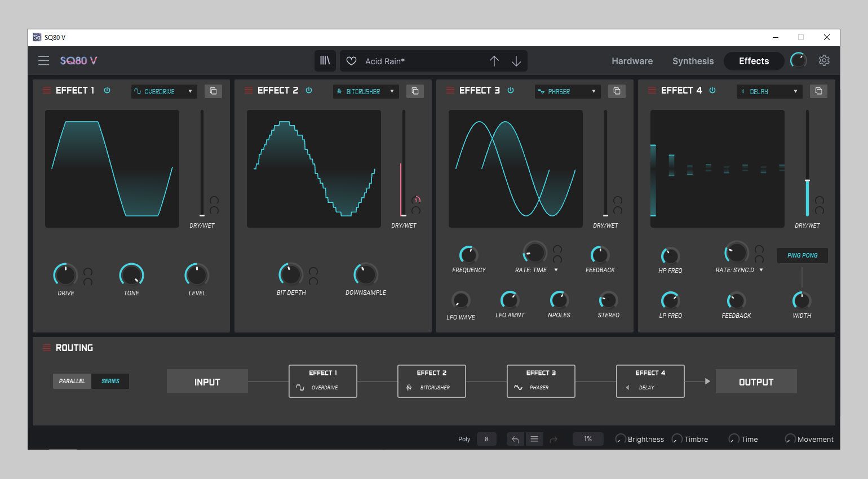Screen dimensions: 868x479
Task: Open the history list icon near undo
Action: click(x=534, y=438)
